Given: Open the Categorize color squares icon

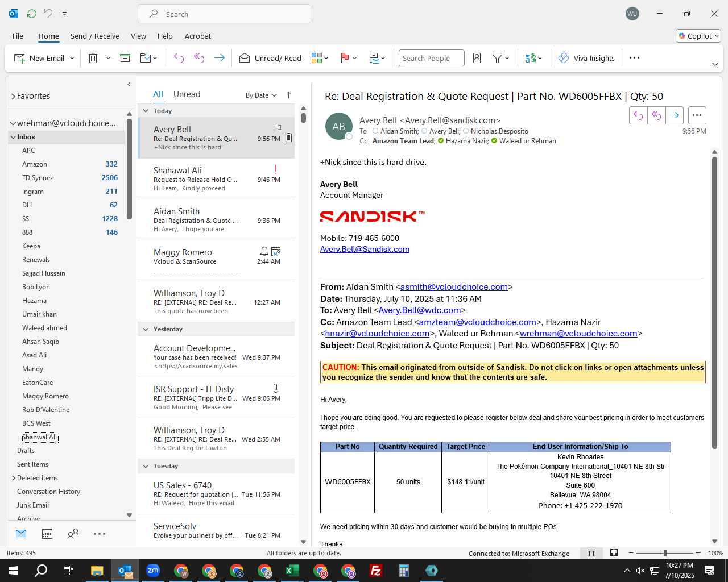Looking at the screenshot, I should [x=317, y=58].
